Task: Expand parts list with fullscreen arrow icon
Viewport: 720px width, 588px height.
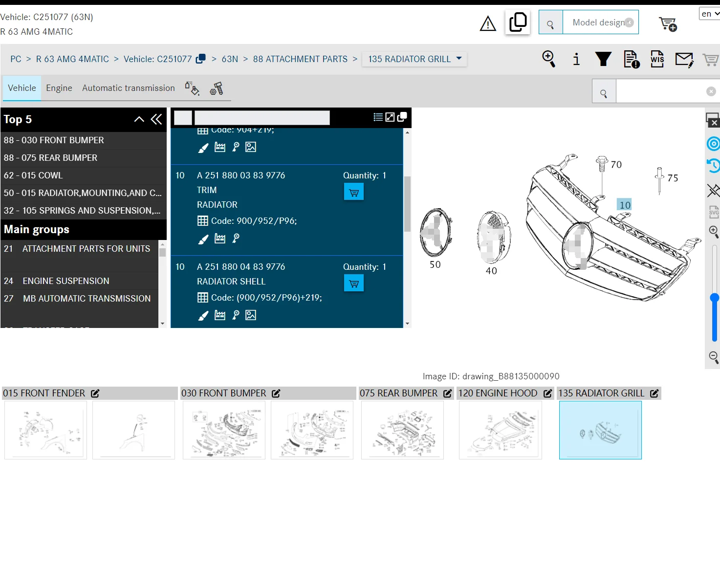Action: click(390, 117)
